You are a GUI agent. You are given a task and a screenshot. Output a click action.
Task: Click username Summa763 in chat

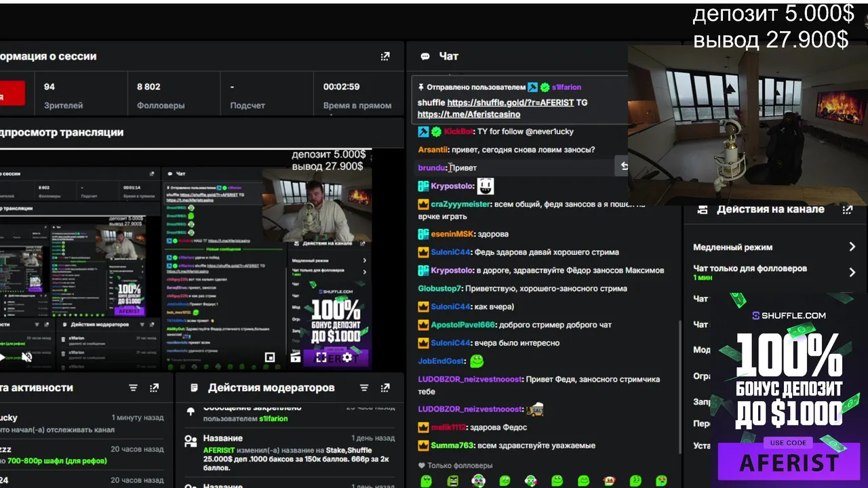tap(452, 446)
